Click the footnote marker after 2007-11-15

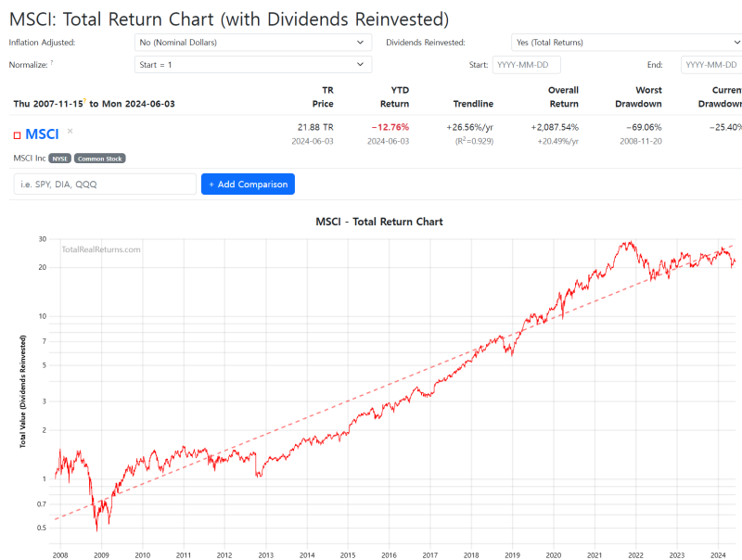point(84,100)
